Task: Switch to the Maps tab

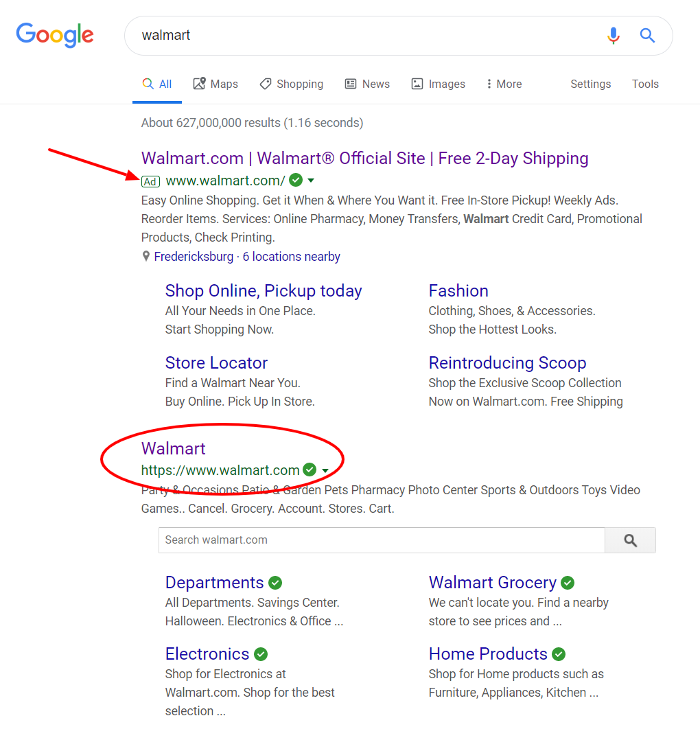Action: tap(215, 84)
